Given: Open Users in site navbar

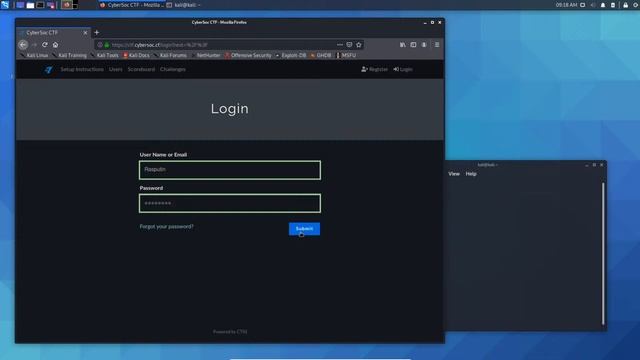Looking at the screenshot, I should (x=116, y=69).
